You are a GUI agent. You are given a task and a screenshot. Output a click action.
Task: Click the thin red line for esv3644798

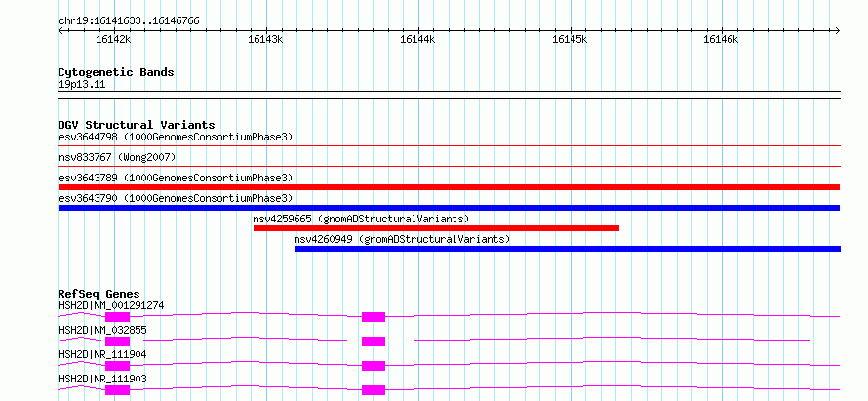449,146
